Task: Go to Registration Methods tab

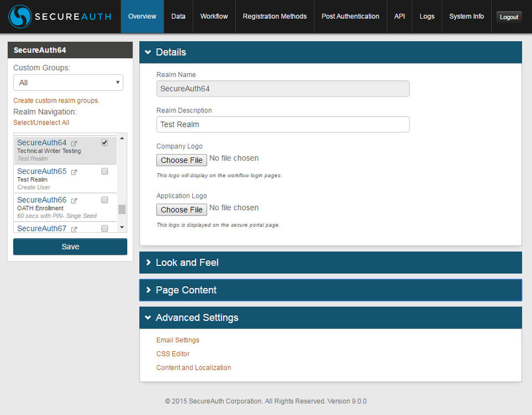Action: pyautogui.click(x=275, y=16)
